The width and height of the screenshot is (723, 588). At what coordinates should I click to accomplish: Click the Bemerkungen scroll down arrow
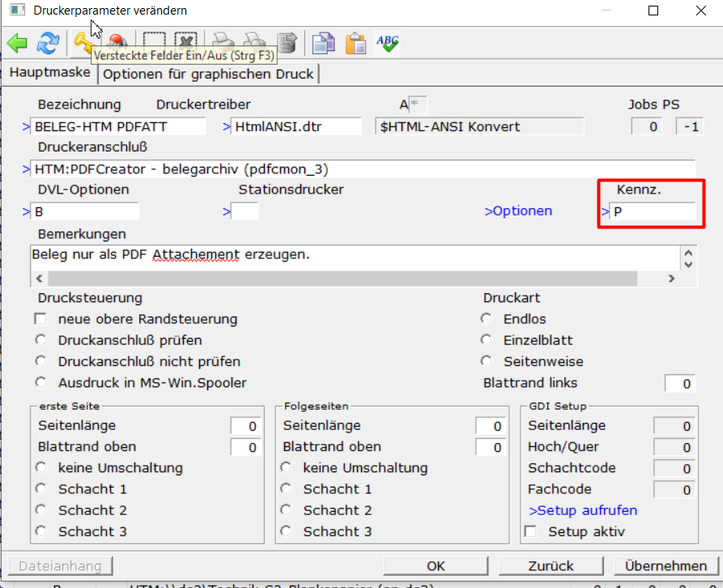tap(688, 264)
